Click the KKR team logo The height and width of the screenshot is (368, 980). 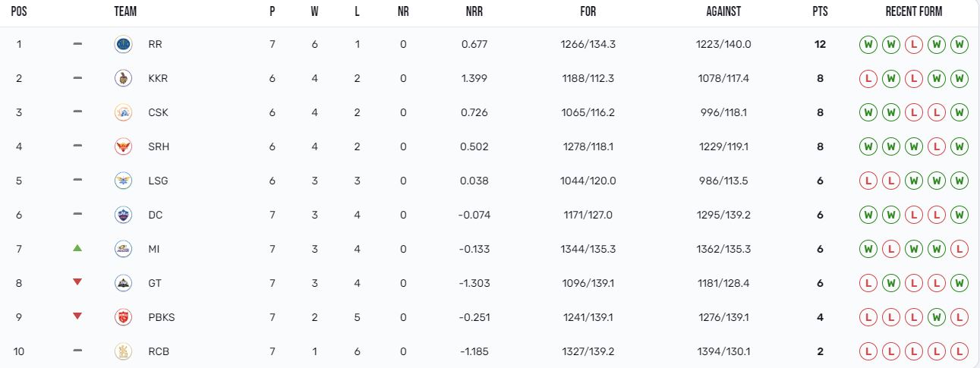tap(122, 78)
